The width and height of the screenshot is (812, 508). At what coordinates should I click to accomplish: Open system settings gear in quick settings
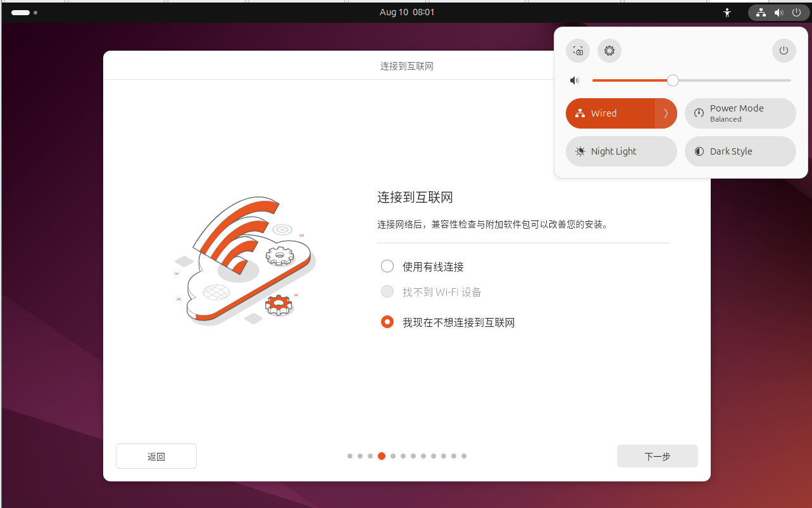pos(609,51)
